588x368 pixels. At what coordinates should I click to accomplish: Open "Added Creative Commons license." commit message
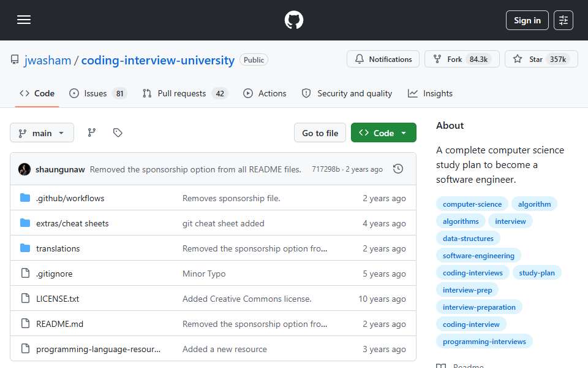point(247,299)
